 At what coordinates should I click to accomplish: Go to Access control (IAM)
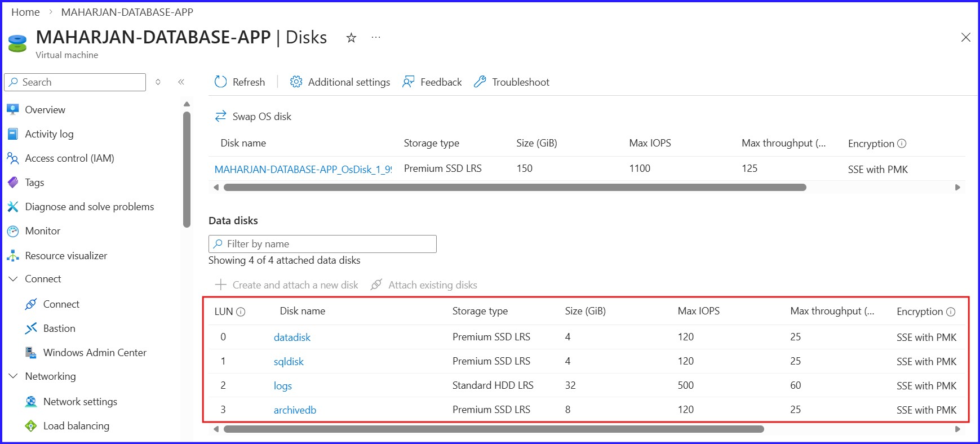coord(60,158)
